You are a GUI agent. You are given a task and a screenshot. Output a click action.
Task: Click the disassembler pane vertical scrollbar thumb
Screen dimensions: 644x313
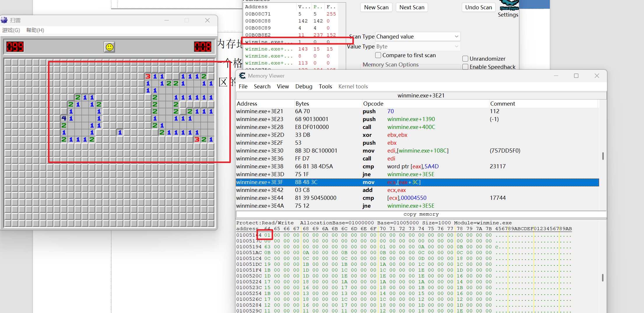(603, 156)
